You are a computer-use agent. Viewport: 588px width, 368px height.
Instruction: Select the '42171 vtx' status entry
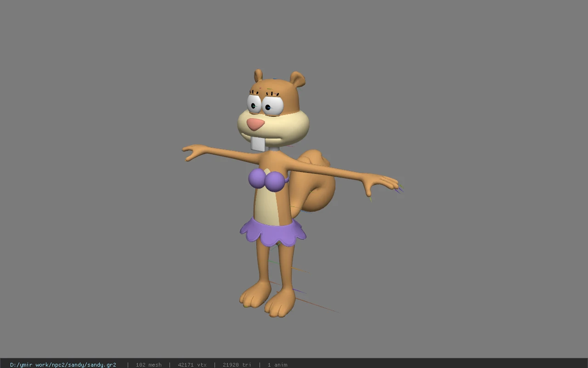[x=192, y=365]
